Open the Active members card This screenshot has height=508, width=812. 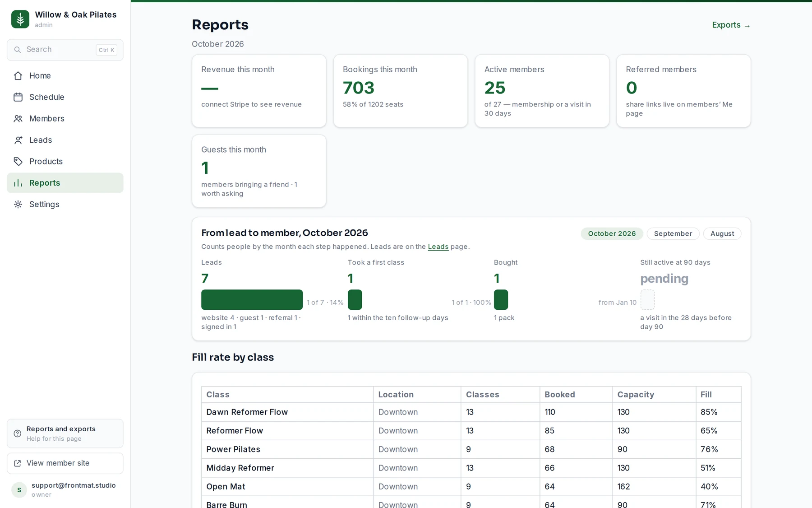click(x=542, y=91)
